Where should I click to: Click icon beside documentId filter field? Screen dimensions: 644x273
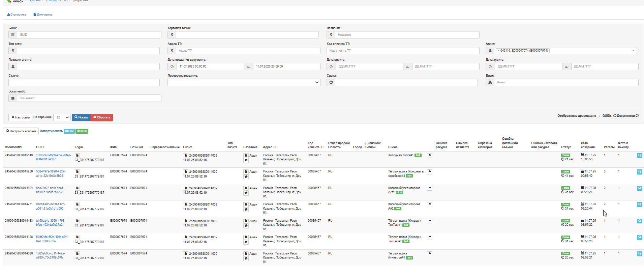(13, 98)
